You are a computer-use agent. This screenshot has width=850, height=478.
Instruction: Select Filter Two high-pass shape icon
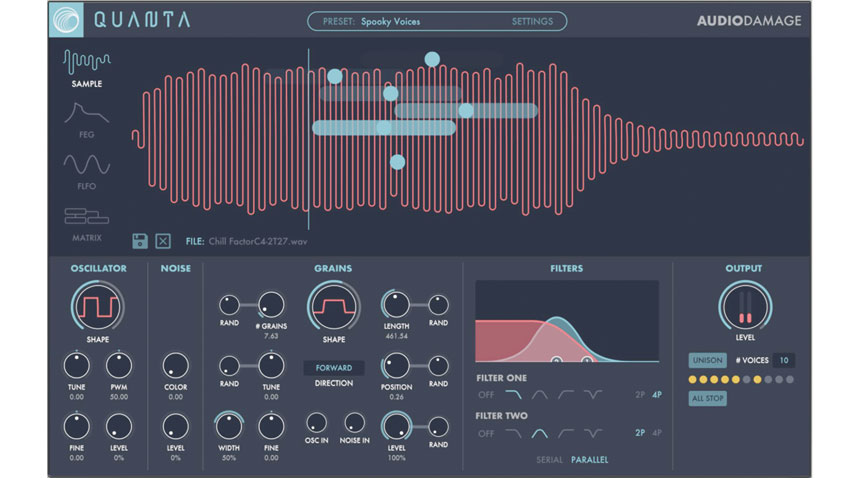(x=566, y=434)
